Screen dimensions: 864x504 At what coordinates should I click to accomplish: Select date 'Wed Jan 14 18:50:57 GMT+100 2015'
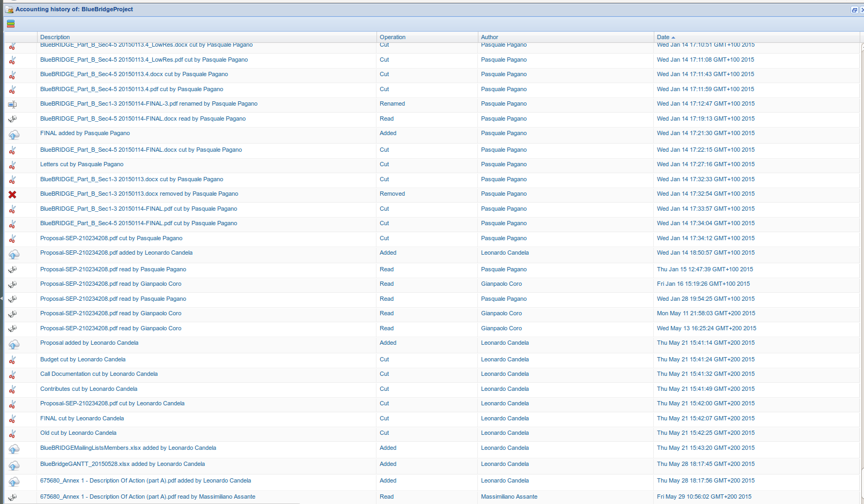[x=706, y=253]
